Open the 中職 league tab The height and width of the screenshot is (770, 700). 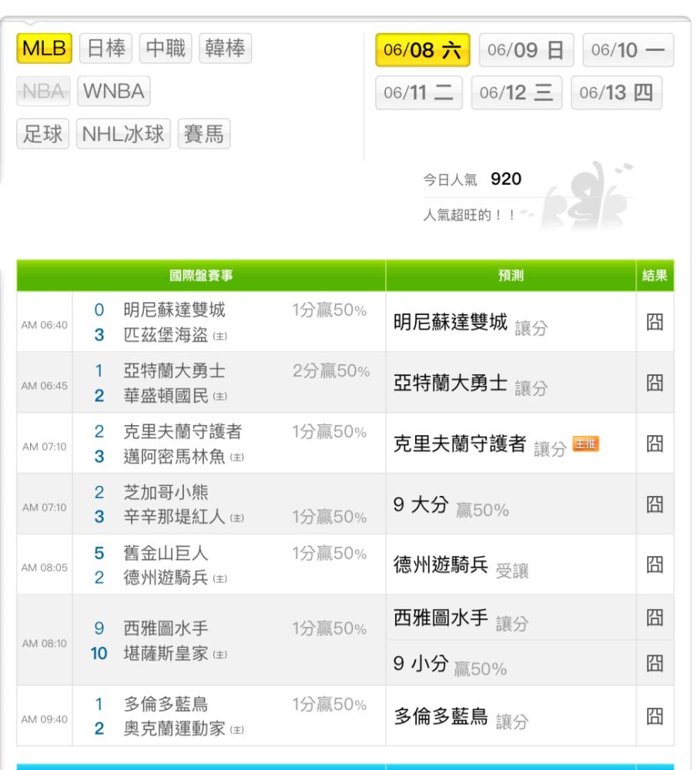tap(166, 48)
